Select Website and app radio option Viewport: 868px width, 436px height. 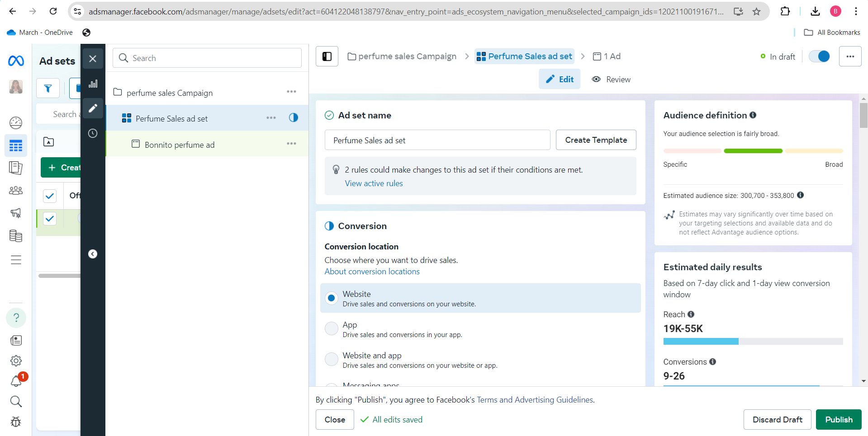pyautogui.click(x=332, y=359)
